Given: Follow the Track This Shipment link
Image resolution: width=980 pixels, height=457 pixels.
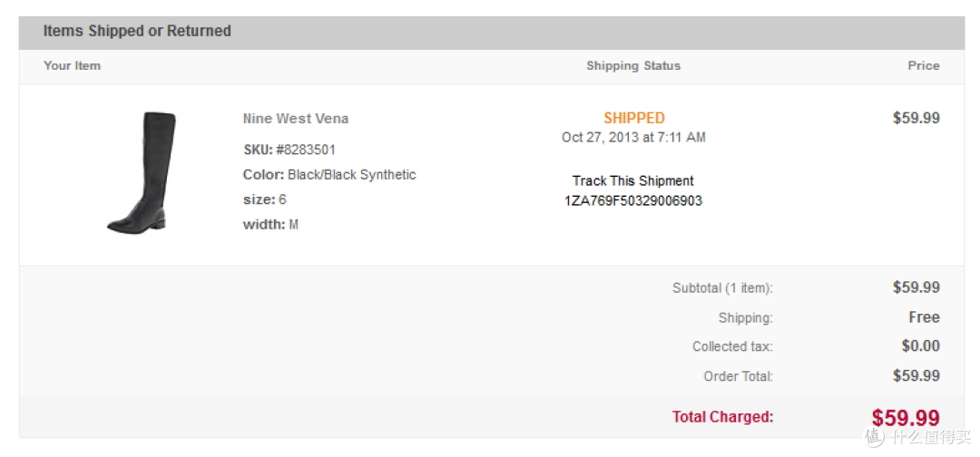Looking at the screenshot, I should pyautogui.click(x=633, y=181).
